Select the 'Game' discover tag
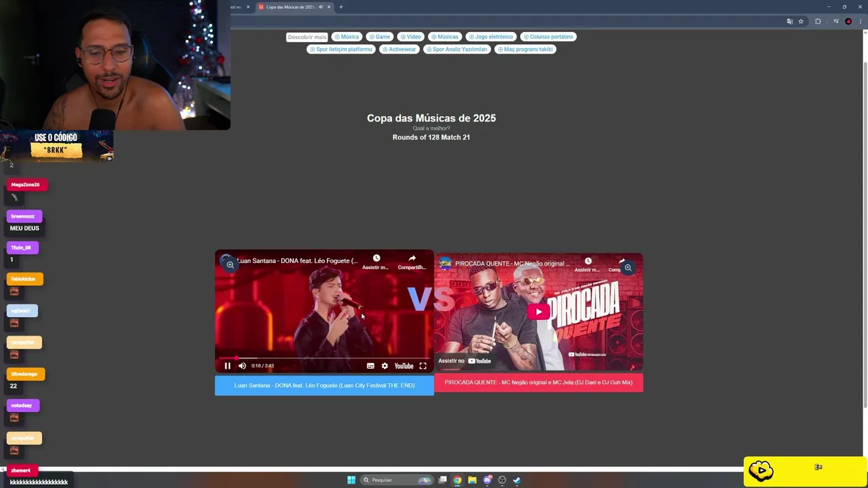Viewport: 868px width, 488px height. point(380,37)
